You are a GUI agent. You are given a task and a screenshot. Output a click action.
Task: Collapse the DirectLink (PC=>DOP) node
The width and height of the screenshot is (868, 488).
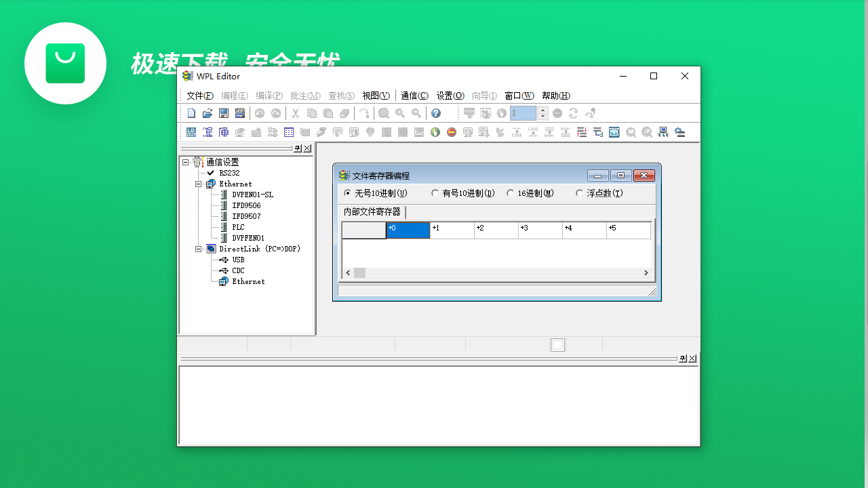click(x=199, y=249)
